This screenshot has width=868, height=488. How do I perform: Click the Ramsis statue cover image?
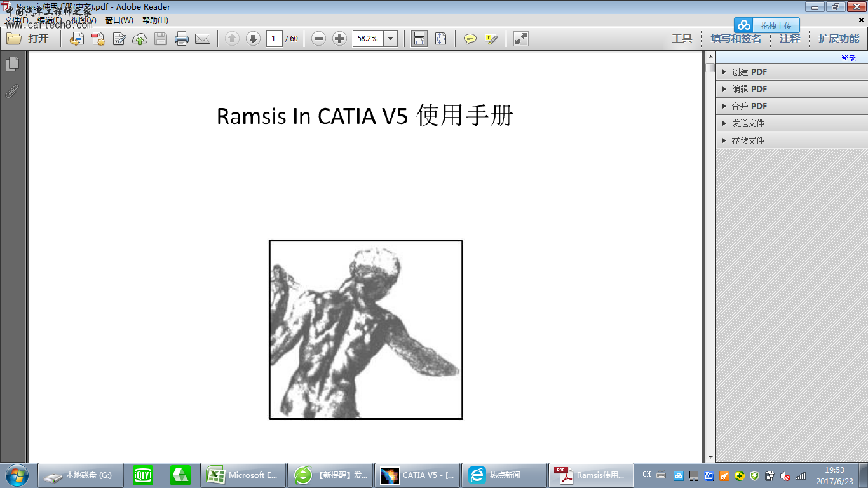(x=365, y=330)
